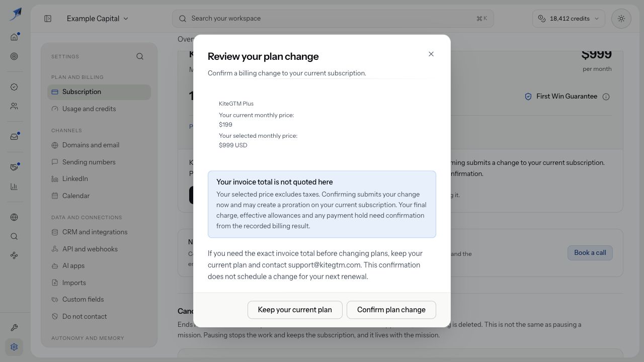The width and height of the screenshot is (644, 362).
Task: Go to Domains and email settings
Action: [99, 145]
